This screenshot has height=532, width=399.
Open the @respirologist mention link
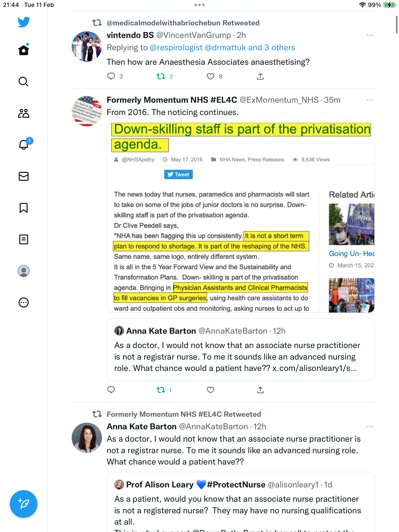coord(176,48)
